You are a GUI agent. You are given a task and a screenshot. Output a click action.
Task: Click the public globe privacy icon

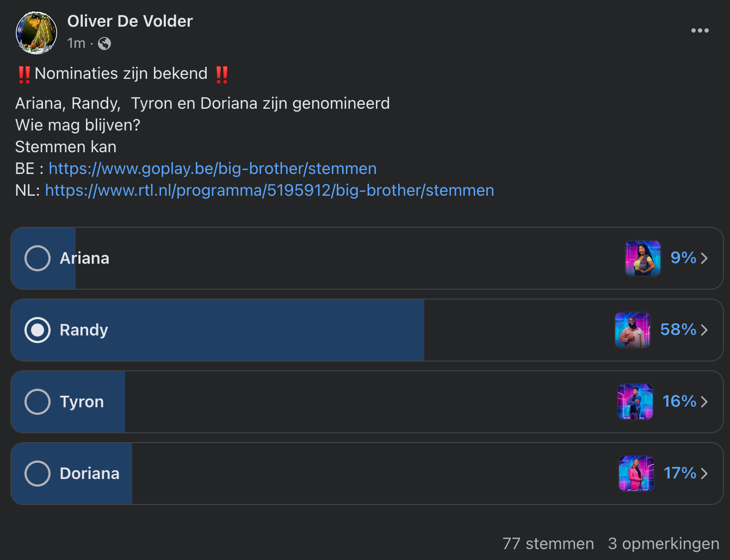[x=104, y=43]
